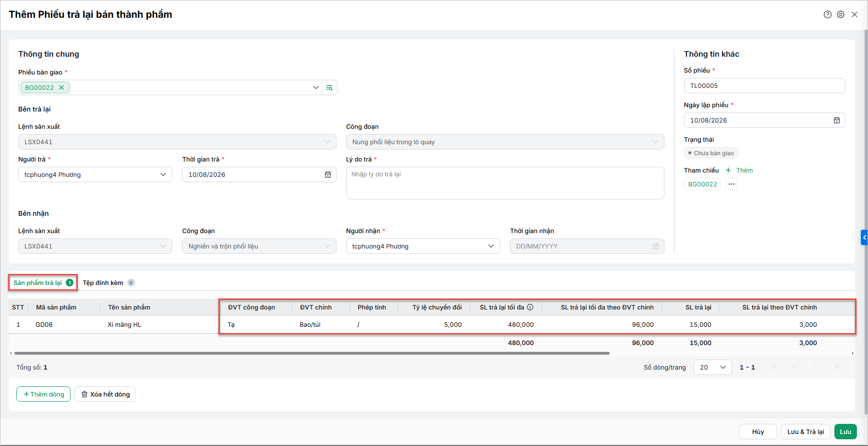This screenshot has width=868, height=446.
Task: Select the product code cell GD06
Action: coord(44,324)
